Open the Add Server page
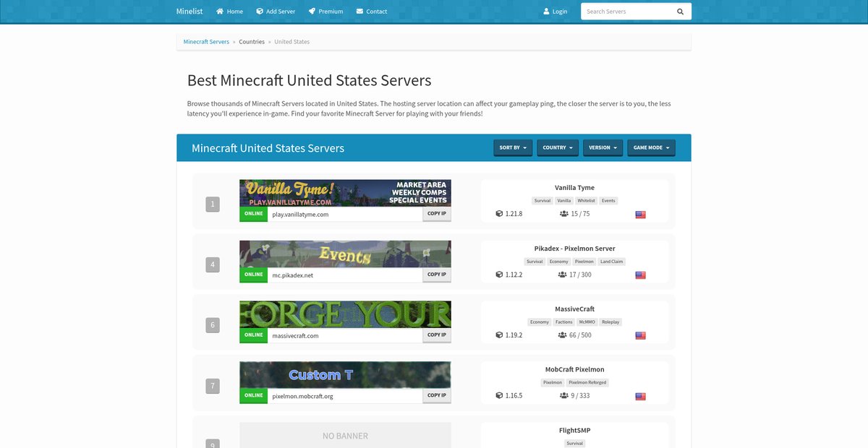The height and width of the screenshot is (448, 868). (275, 12)
